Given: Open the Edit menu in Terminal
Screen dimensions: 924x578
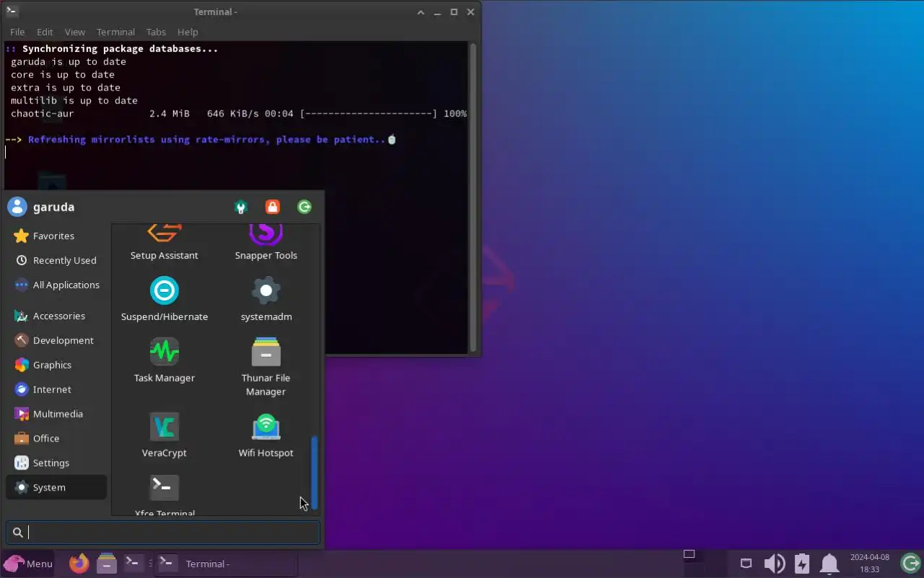Looking at the screenshot, I should [x=45, y=32].
